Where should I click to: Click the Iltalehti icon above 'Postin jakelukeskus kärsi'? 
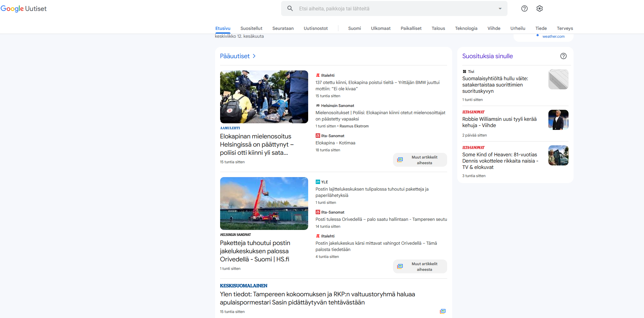(318, 236)
